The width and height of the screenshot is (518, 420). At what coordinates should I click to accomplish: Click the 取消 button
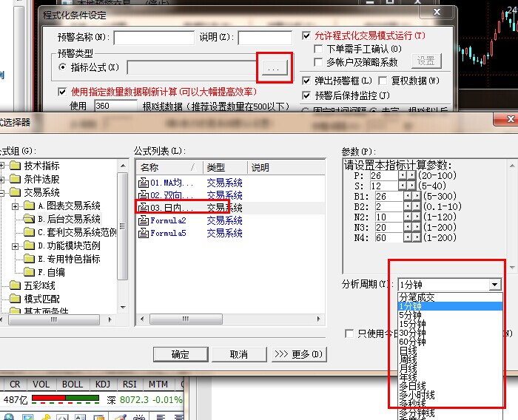coord(239,355)
